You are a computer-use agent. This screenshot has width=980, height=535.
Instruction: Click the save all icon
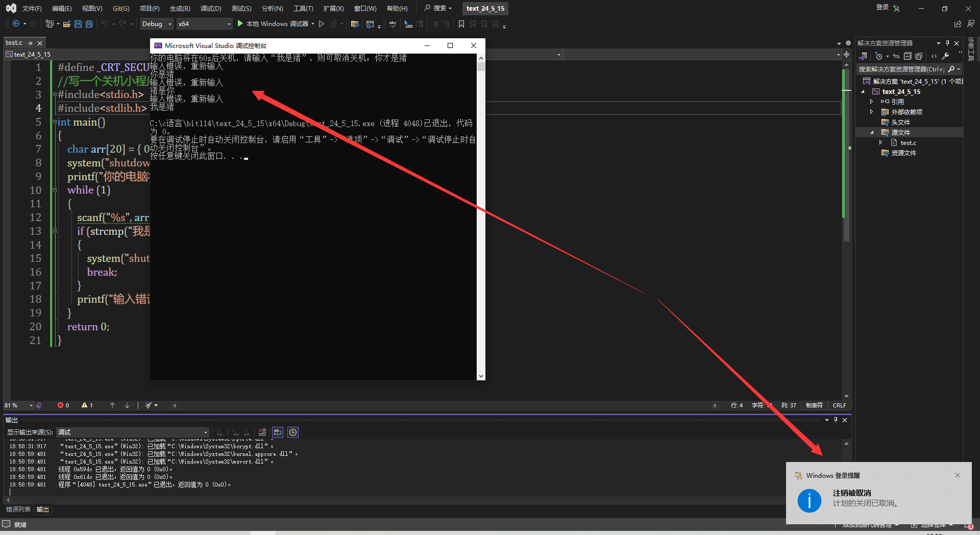coord(89,23)
